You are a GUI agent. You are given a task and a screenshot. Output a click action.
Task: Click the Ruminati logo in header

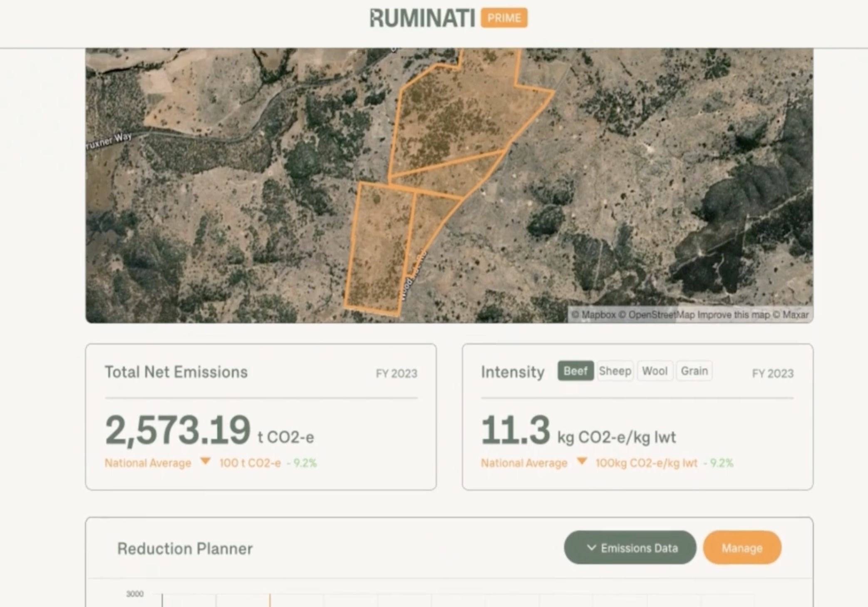point(422,18)
